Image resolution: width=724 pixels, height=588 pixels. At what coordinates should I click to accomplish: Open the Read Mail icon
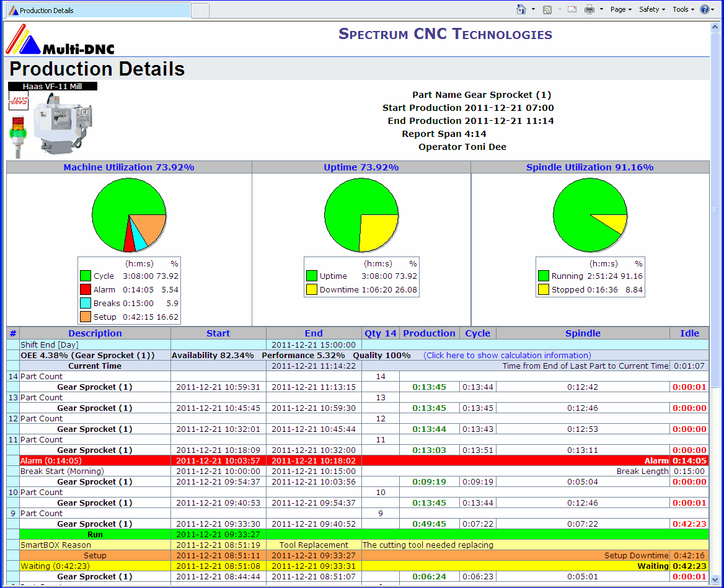(x=572, y=9)
